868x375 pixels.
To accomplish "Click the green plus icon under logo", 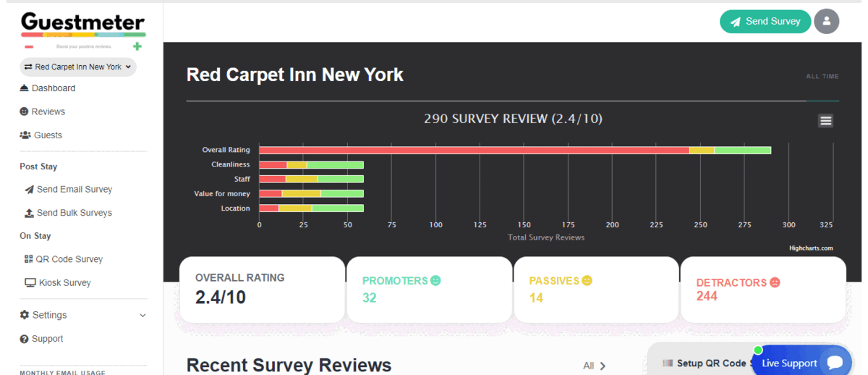I will [x=137, y=46].
